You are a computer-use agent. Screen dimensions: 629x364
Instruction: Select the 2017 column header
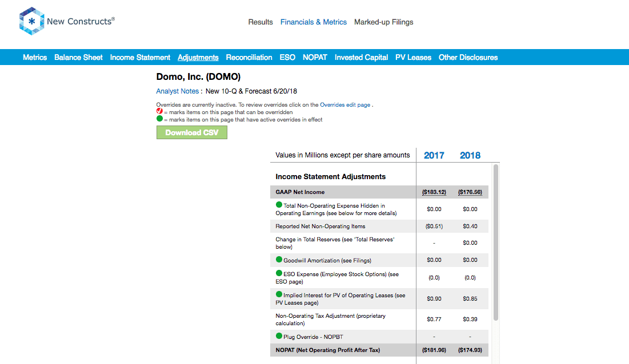(434, 155)
